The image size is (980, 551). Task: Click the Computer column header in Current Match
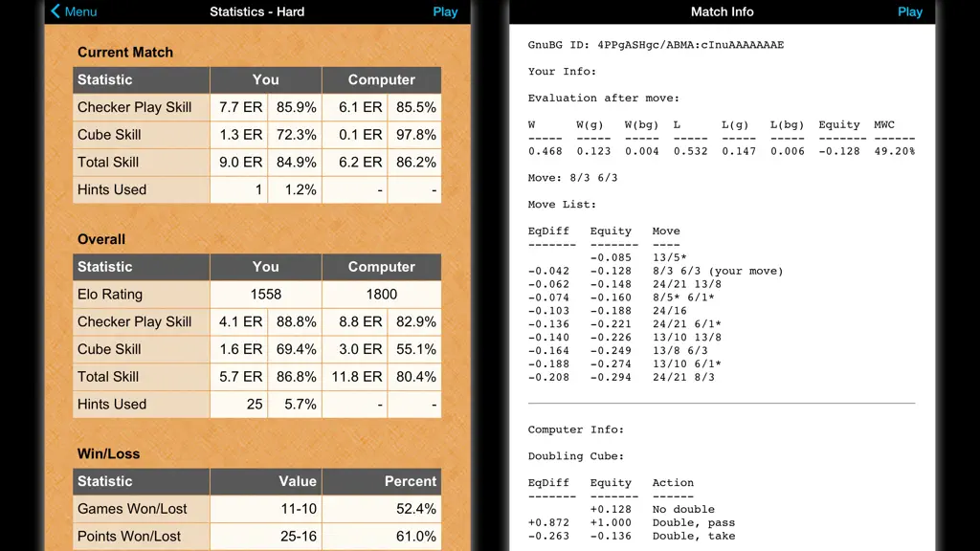tap(381, 80)
